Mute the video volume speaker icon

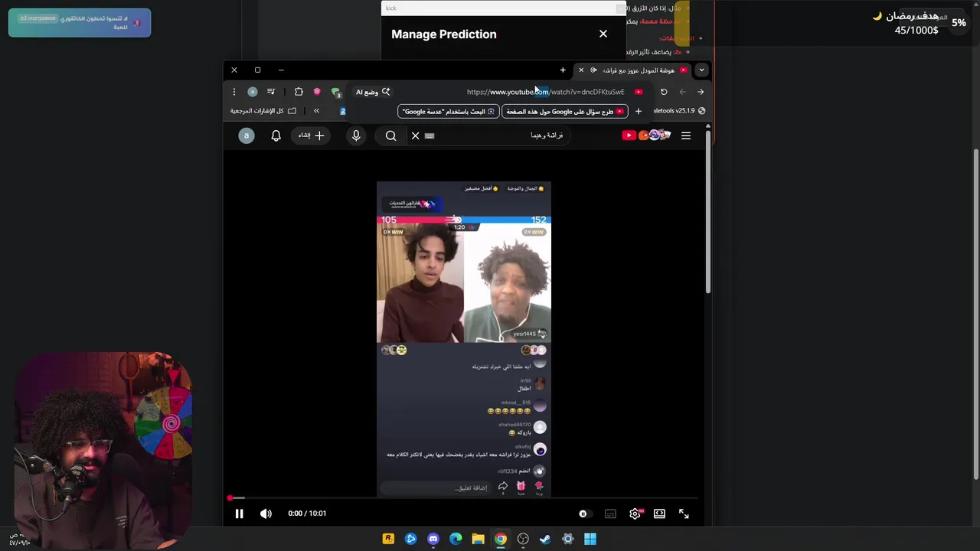[x=266, y=514]
